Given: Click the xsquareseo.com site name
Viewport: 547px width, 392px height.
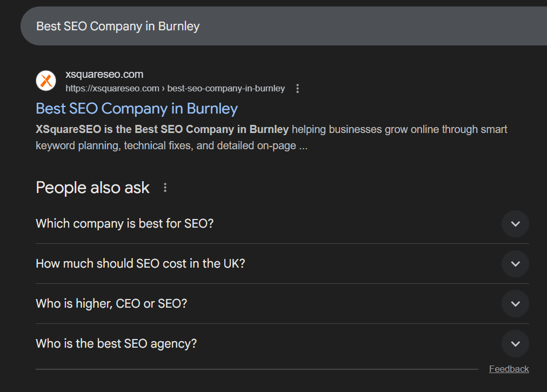Looking at the screenshot, I should pos(104,74).
